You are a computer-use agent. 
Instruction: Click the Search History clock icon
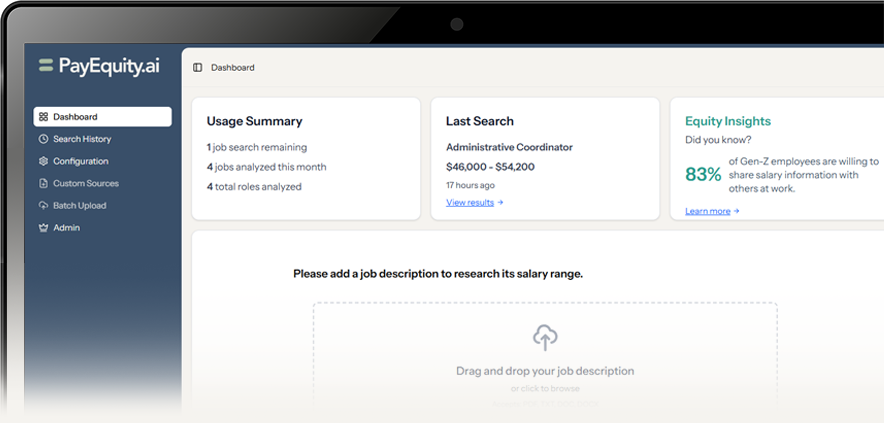click(x=43, y=139)
